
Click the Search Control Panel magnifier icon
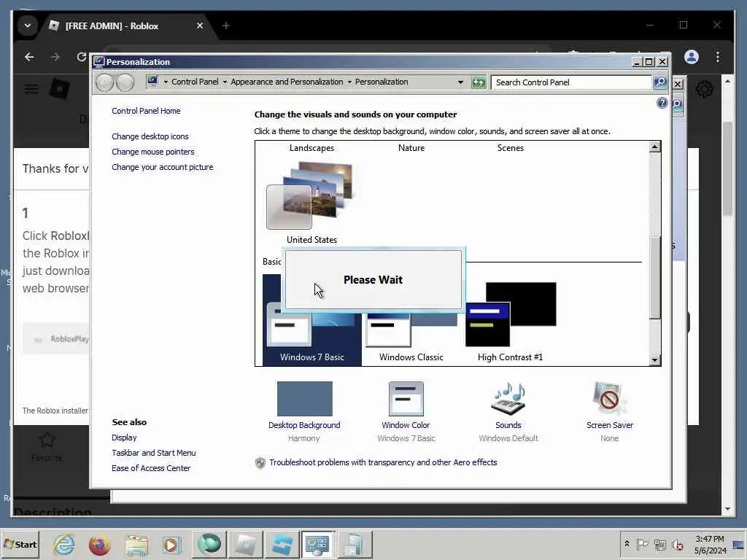[659, 82]
